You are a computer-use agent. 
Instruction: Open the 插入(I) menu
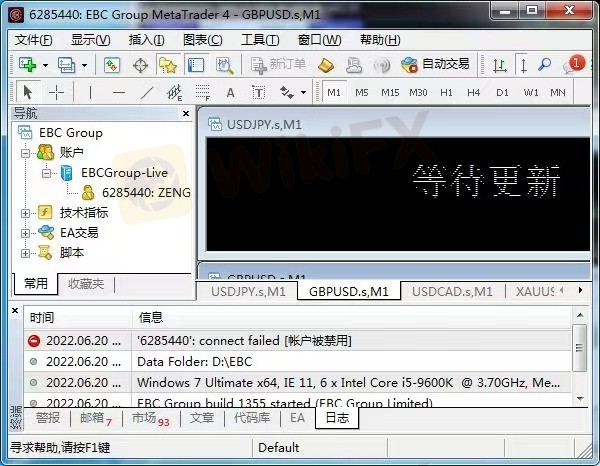[147, 40]
